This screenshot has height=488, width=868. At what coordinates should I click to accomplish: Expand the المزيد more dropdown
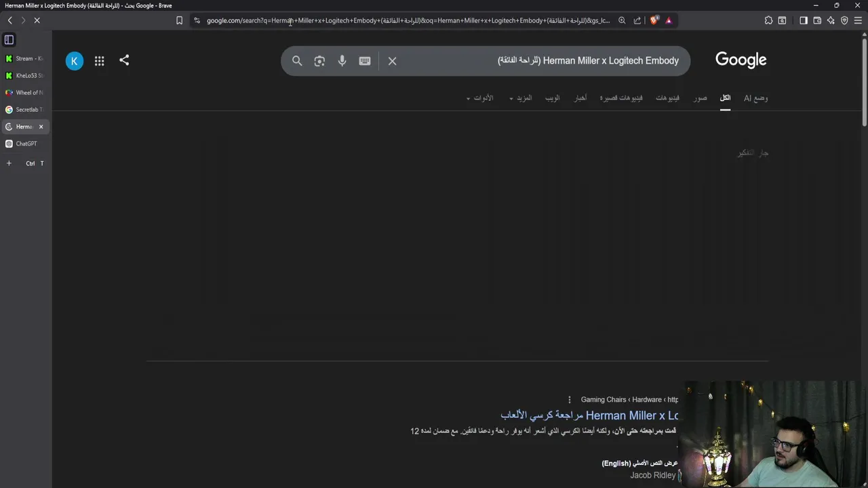521,98
